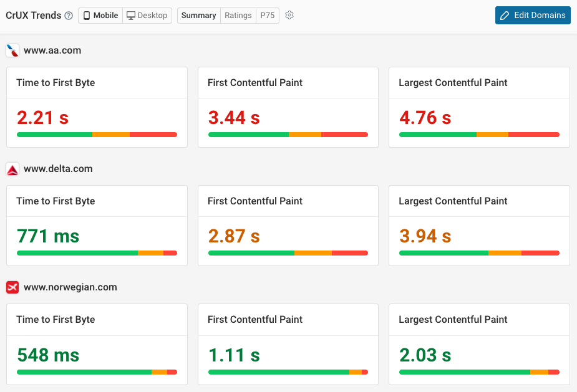Switch device view to Mobile

(x=100, y=16)
